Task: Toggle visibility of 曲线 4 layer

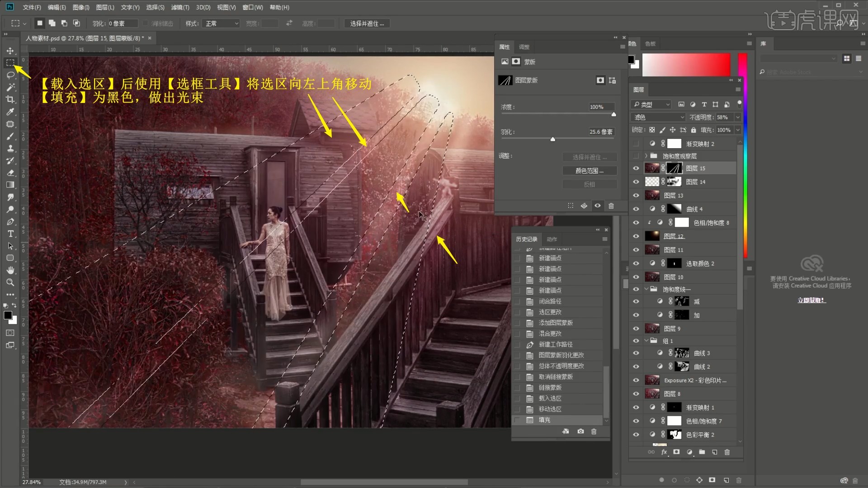Action: (x=636, y=209)
